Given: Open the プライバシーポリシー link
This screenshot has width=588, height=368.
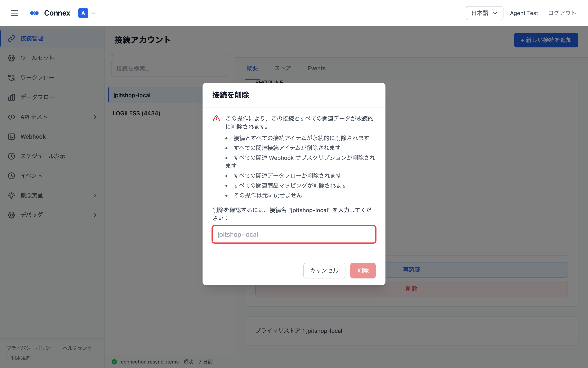Looking at the screenshot, I should click(x=31, y=348).
